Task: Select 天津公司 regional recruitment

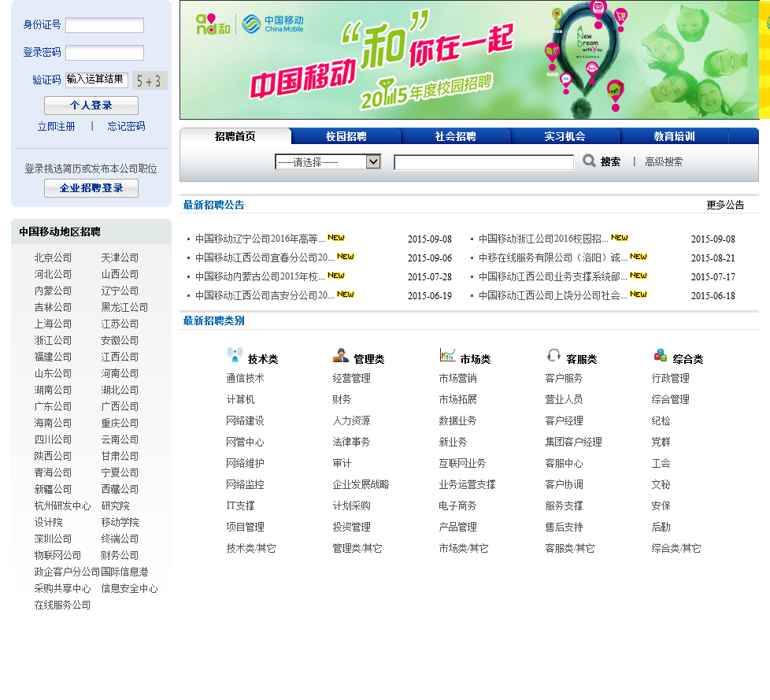Action: [120, 258]
